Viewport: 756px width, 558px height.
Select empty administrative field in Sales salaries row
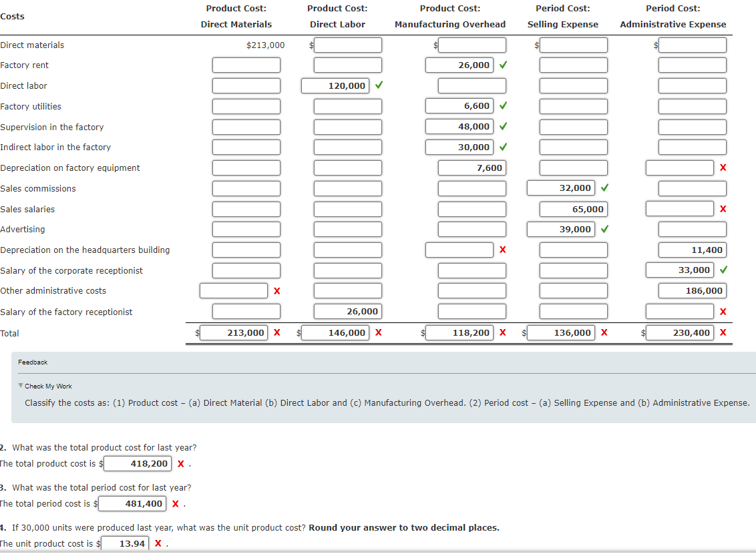click(x=680, y=209)
